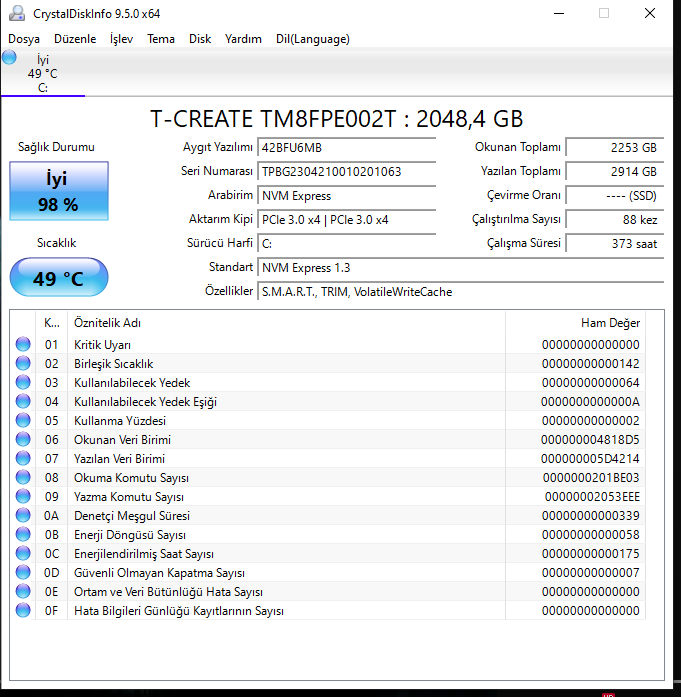
Task: Select the Birleşik Sıcaklık attribute name
Action: point(113,364)
